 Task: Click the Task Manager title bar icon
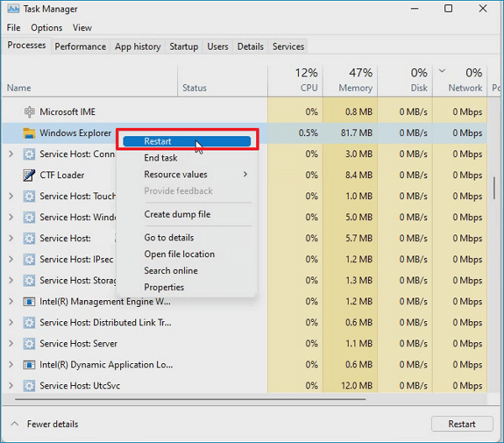(13, 8)
